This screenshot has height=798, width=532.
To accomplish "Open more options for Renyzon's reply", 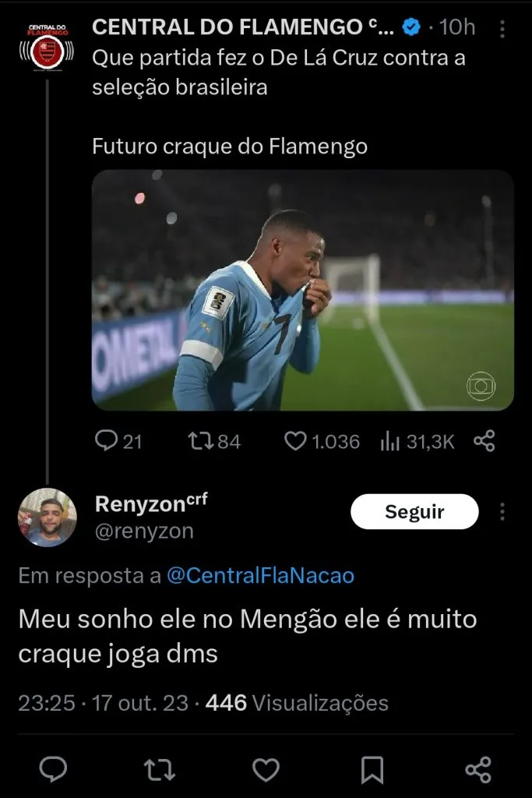I will tap(502, 512).
